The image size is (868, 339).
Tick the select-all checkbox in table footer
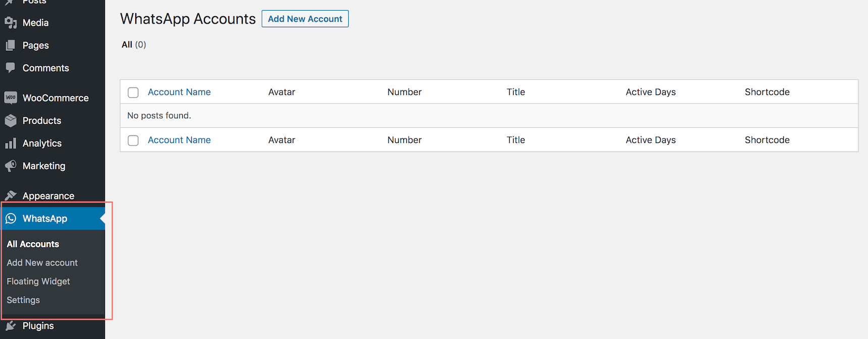(x=133, y=140)
